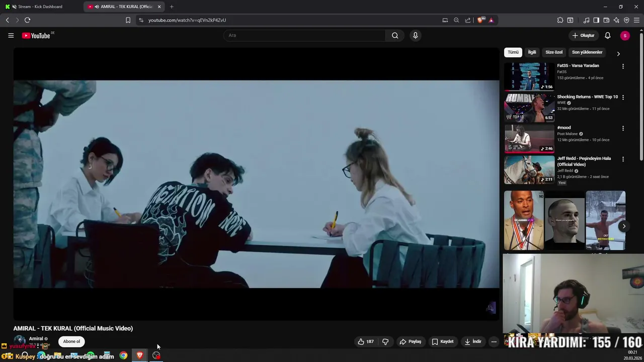Toggle the tab mute speaker icon

tap(97, 7)
